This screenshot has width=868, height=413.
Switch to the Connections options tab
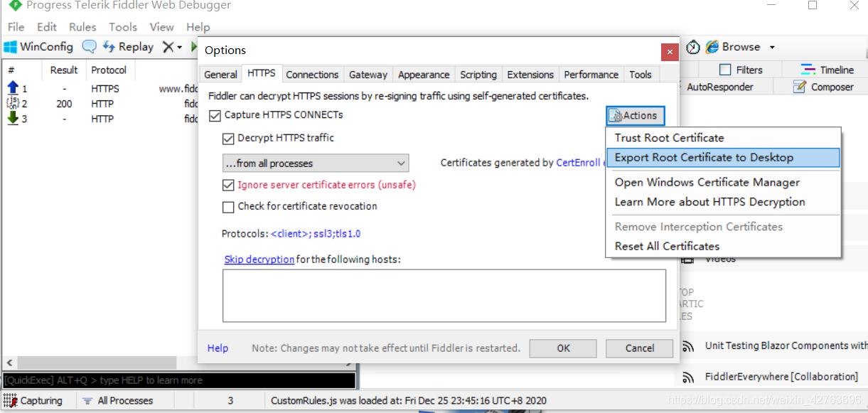tap(312, 75)
